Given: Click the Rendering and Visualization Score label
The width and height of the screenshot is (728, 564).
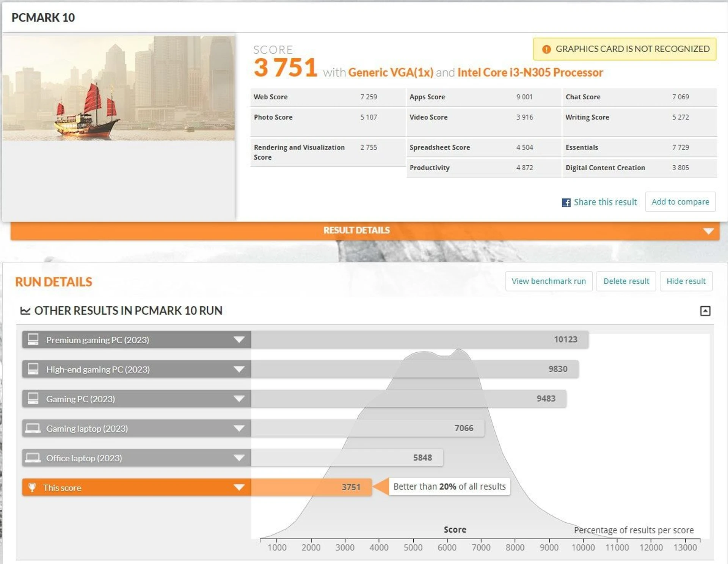Looking at the screenshot, I should click(299, 152).
